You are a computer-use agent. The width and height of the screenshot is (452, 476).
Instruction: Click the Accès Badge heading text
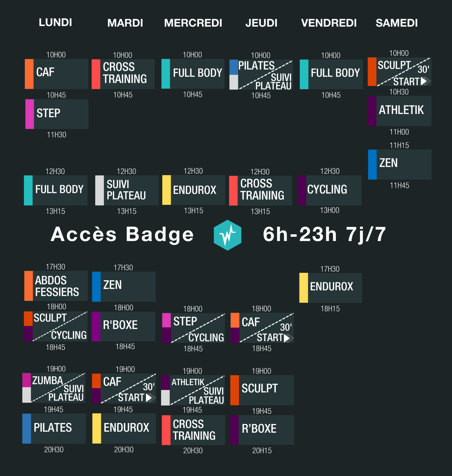(x=122, y=234)
